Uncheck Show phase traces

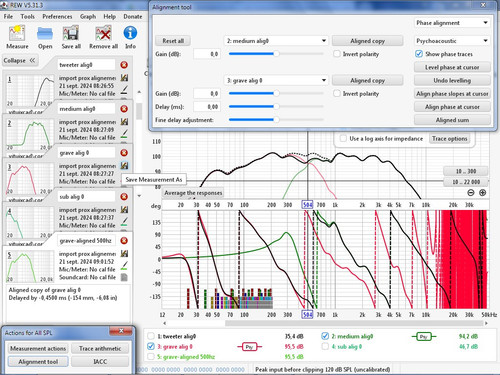tap(419, 54)
